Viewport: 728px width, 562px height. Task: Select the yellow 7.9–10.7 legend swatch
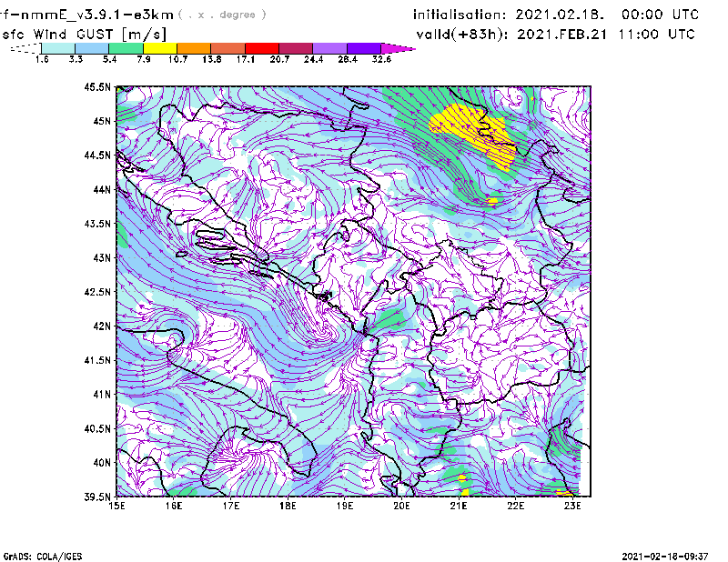(x=160, y=48)
